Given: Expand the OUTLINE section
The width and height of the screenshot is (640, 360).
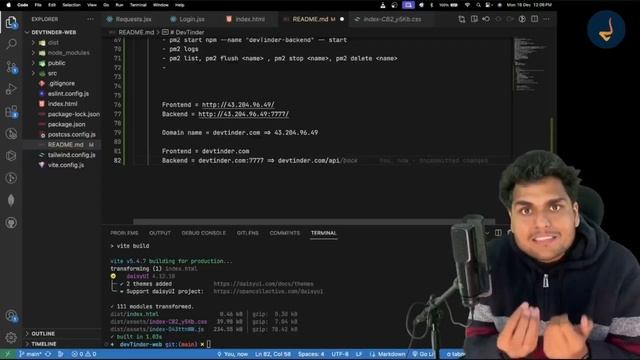Looking at the screenshot, I should pyautogui.click(x=42, y=333).
